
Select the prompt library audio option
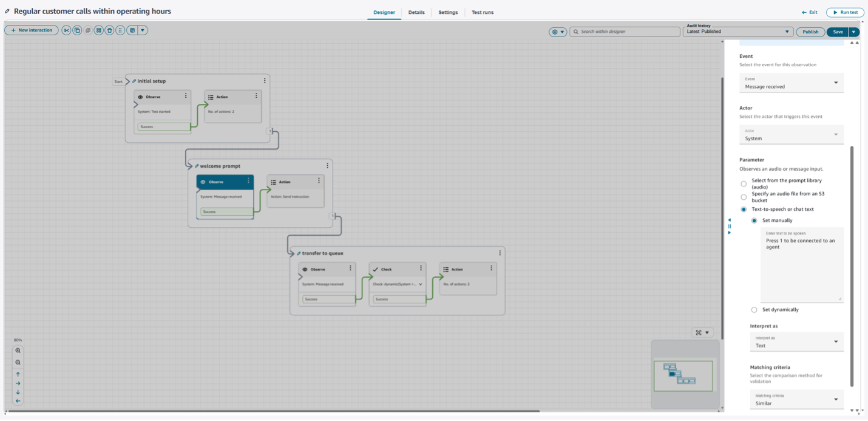click(x=744, y=183)
